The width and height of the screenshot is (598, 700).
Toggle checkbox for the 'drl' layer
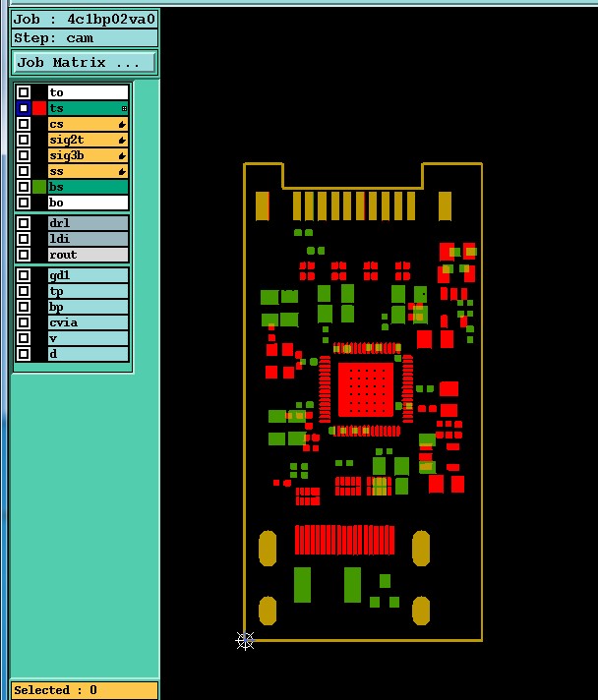point(24,223)
